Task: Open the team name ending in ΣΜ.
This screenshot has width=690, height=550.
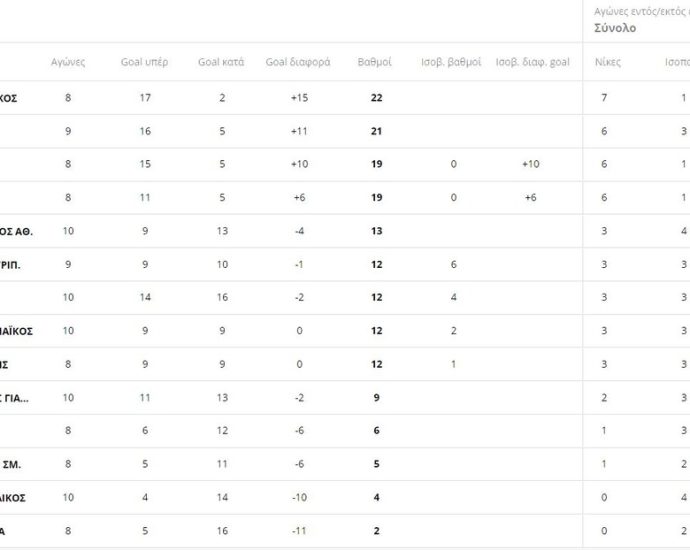Action: (12, 464)
